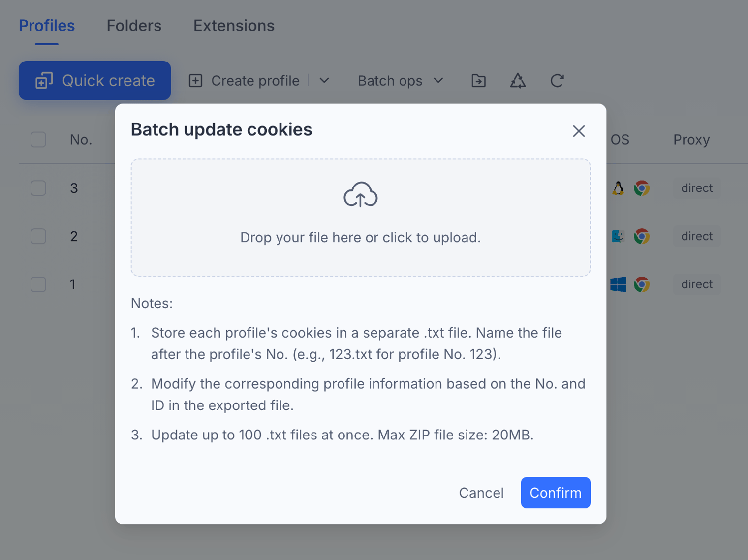Click the Linux penguin icon for profile 3

pos(618,188)
